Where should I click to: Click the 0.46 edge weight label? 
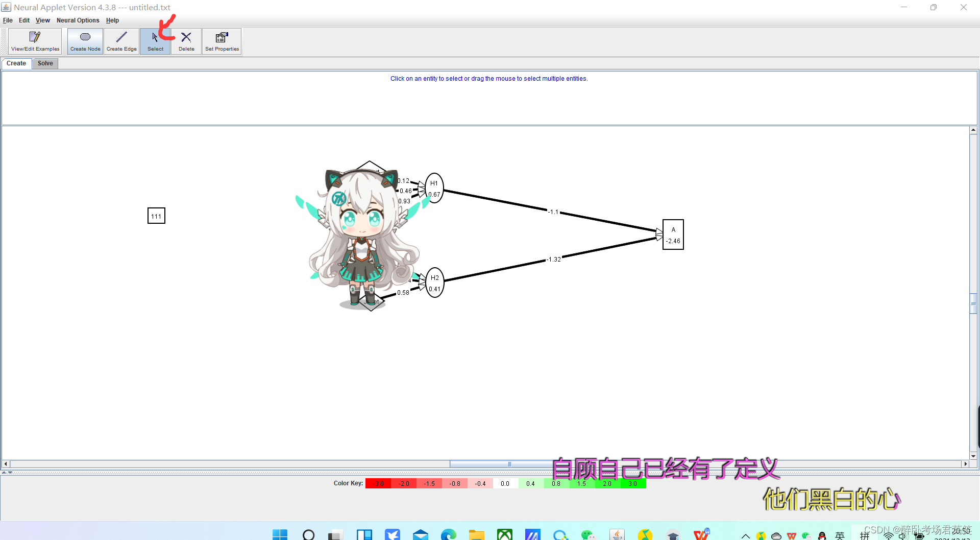click(x=406, y=191)
